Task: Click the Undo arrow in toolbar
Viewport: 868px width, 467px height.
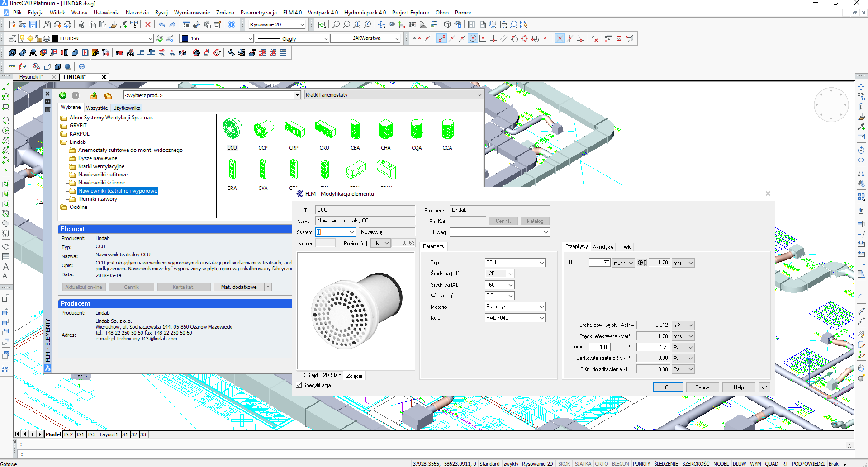Action: tap(161, 24)
